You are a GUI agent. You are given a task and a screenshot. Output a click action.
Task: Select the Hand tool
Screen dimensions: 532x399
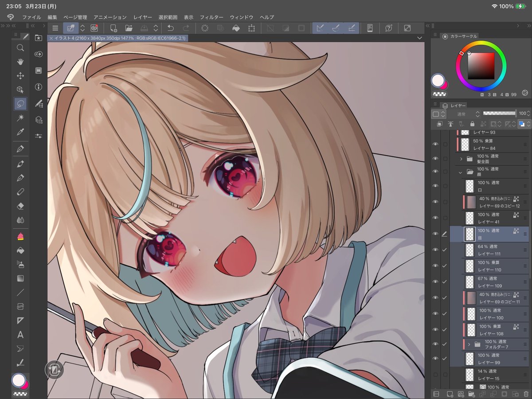(20, 63)
